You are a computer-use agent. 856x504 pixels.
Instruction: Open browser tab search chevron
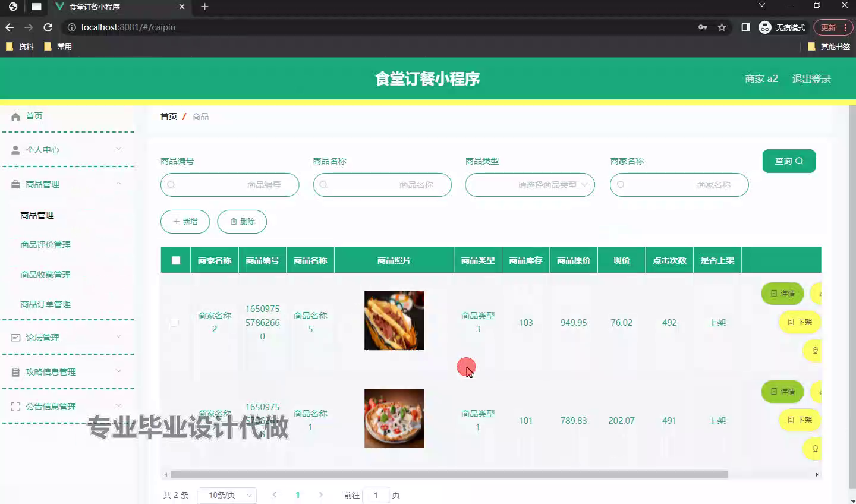coord(762,5)
